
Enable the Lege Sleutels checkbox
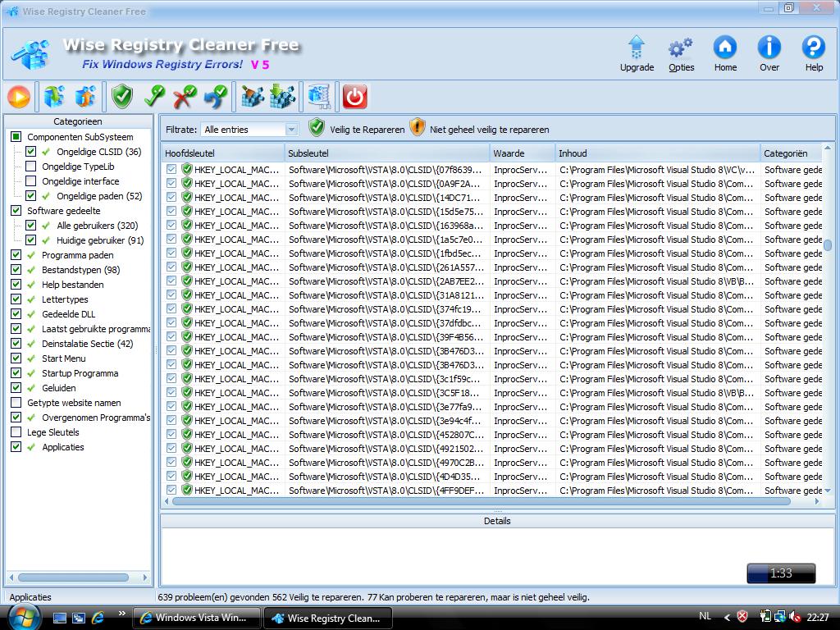click(x=16, y=431)
